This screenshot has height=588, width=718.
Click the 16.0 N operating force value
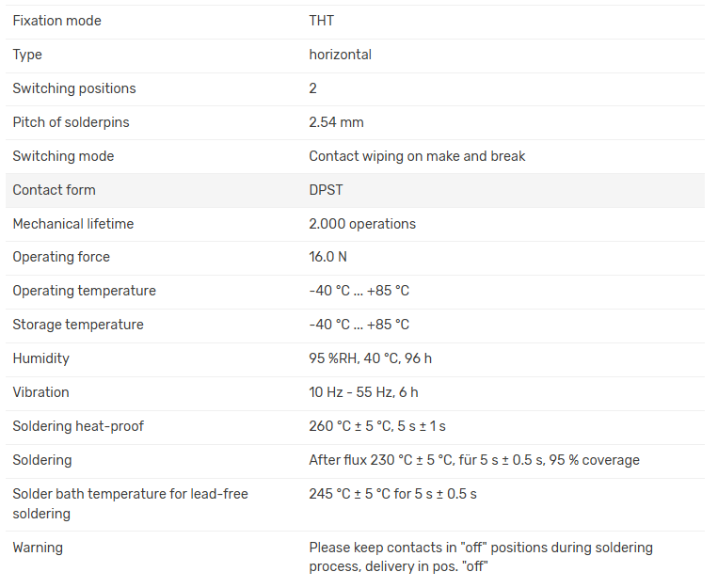pos(327,257)
